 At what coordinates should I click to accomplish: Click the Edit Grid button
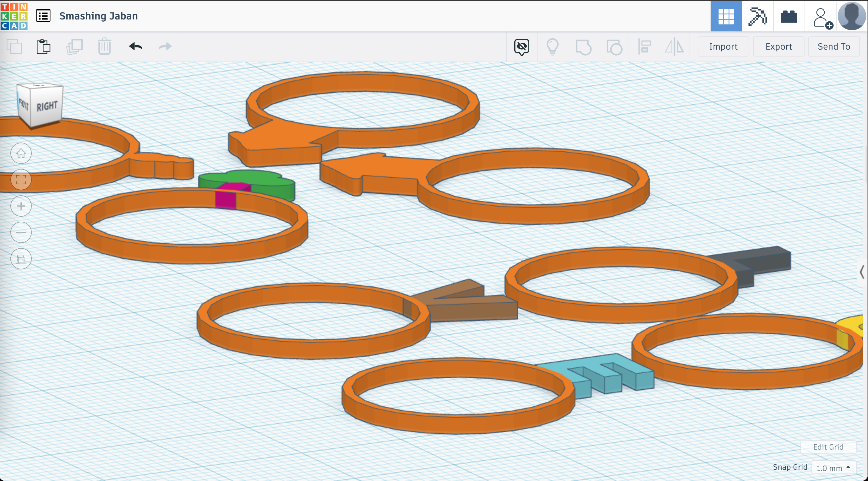pyautogui.click(x=828, y=447)
